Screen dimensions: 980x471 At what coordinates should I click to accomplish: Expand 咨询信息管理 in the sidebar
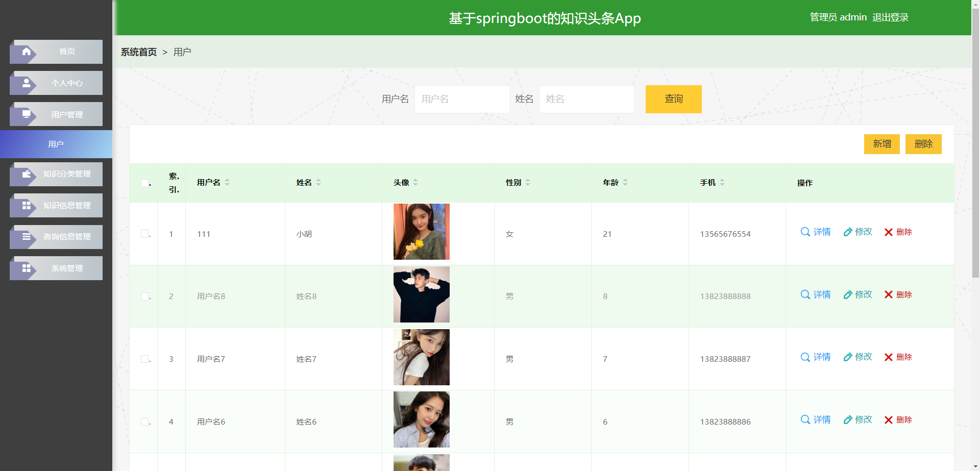56,237
